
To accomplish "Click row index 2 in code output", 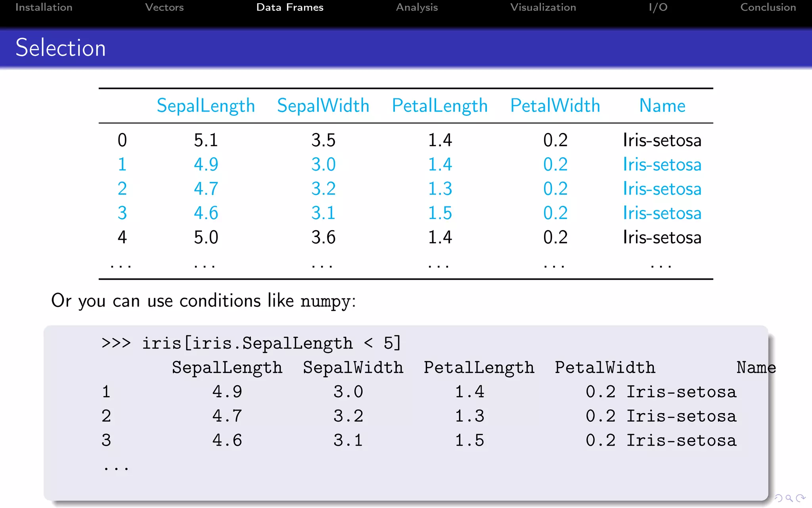I will tap(106, 416).
